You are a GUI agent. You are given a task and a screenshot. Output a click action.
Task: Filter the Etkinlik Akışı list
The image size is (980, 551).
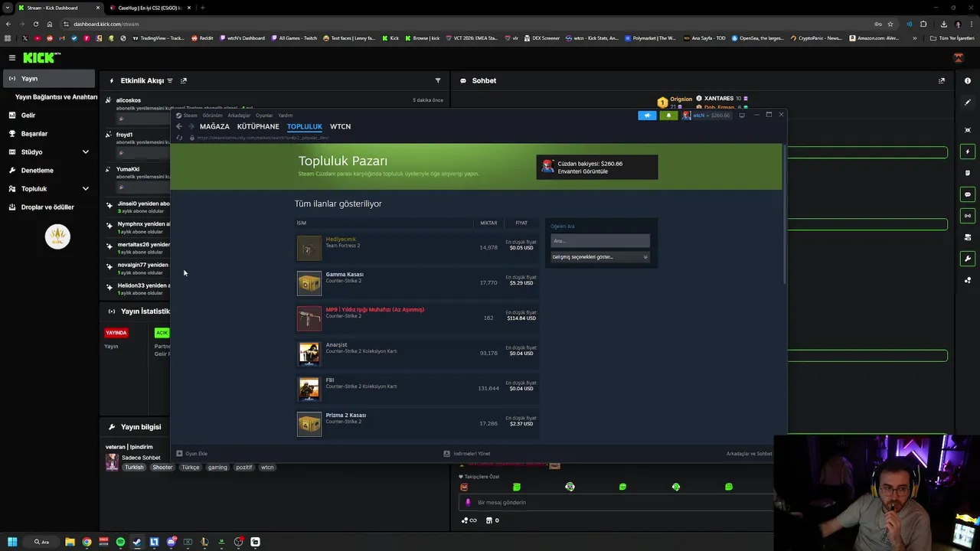(x=170, y=80)
